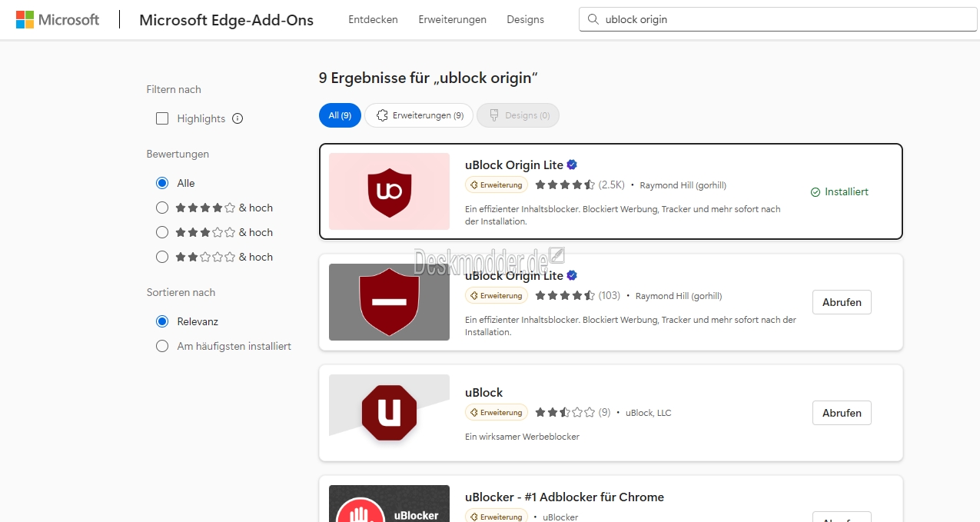Screen dimensions: 980x522
Task: Open the grey-background uBlock Origin Lite thumbnail
Action: coord(389,302)
